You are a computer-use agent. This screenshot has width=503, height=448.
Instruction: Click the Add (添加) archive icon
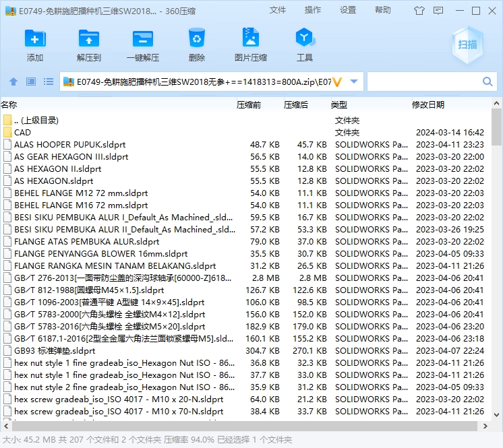click(x=35, y=39)
